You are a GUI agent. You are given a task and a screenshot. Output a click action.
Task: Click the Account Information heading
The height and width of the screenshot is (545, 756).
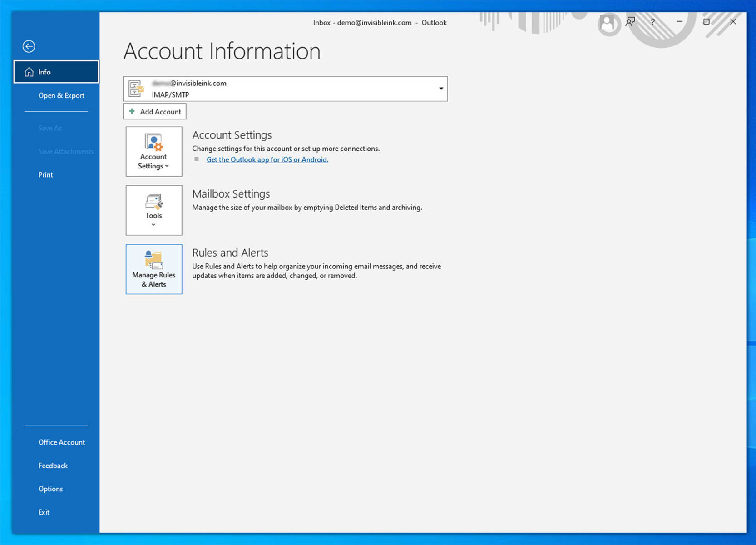tap(222, 51)
